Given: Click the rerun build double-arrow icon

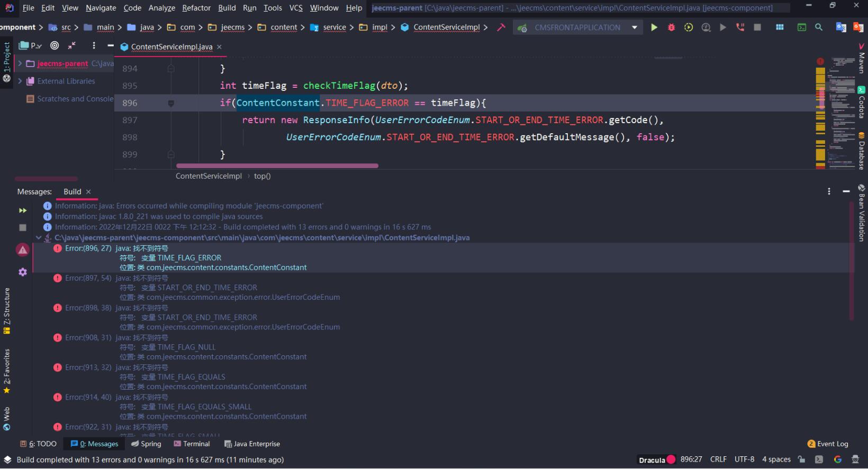Looking at the screenshot, I should pos(22,210).
